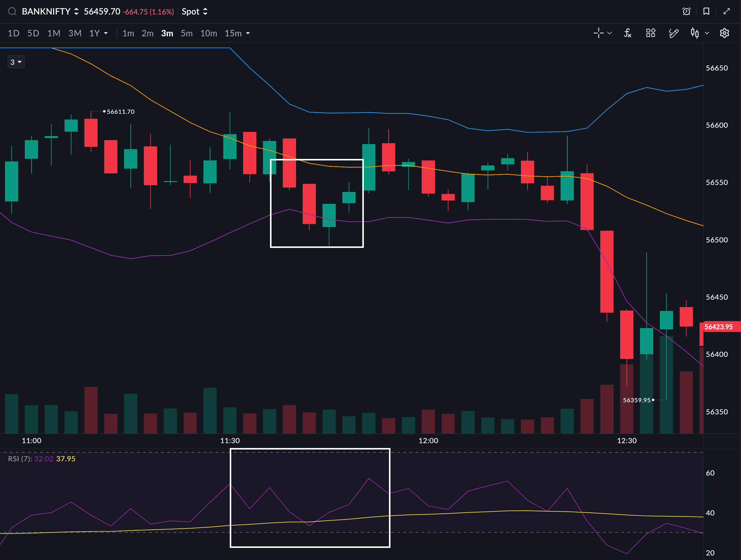Open chart settings with the gear icon

pyautogui.click(x=724, y=33)
